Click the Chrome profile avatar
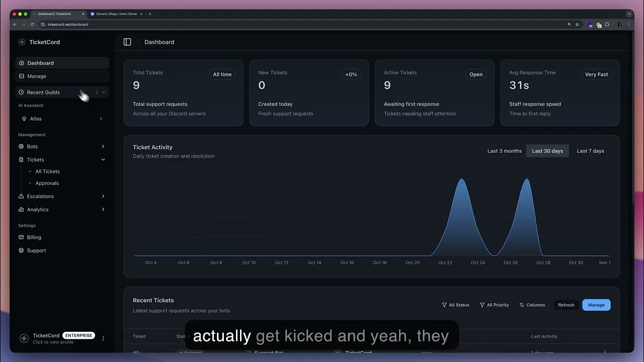 (x=620, y=24)
